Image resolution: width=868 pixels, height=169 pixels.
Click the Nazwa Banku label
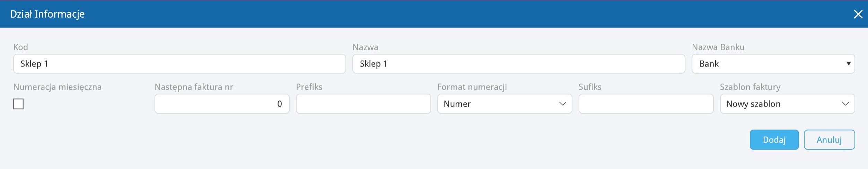pyautogui.click(x=718, y=47)
